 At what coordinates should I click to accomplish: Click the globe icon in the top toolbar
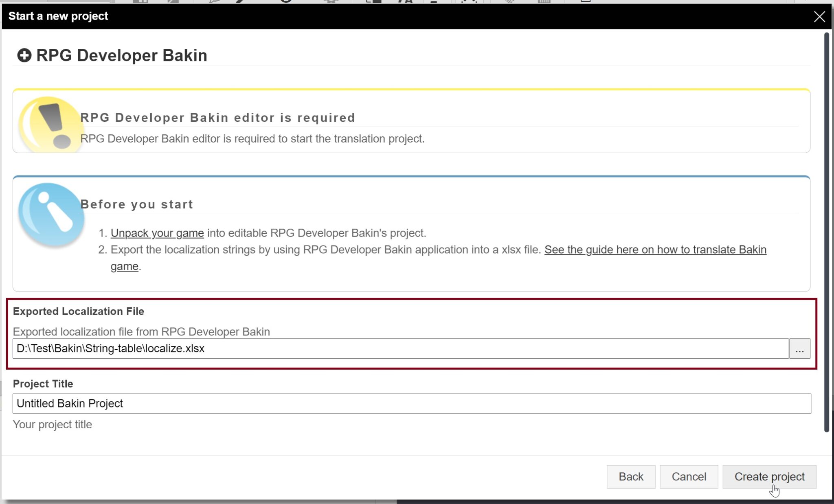coord(285,2)
